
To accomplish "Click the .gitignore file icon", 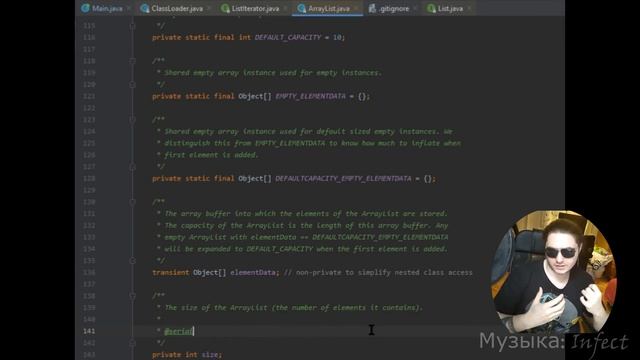I will (x=372, y=8).
